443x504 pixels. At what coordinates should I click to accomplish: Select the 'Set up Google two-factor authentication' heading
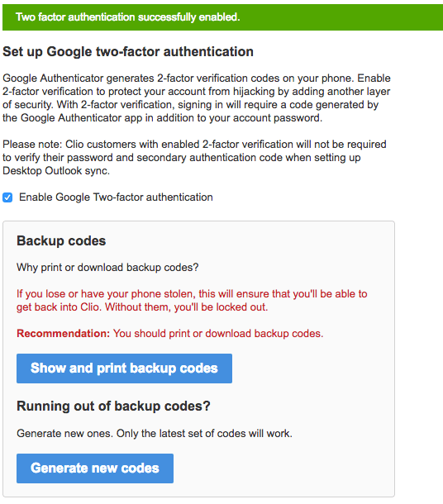point(128,52)
